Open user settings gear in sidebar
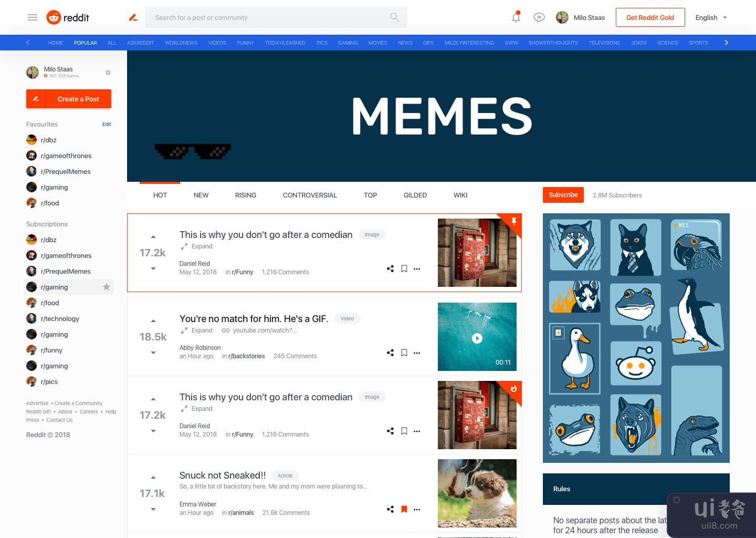756x538 pixels. 108,73
